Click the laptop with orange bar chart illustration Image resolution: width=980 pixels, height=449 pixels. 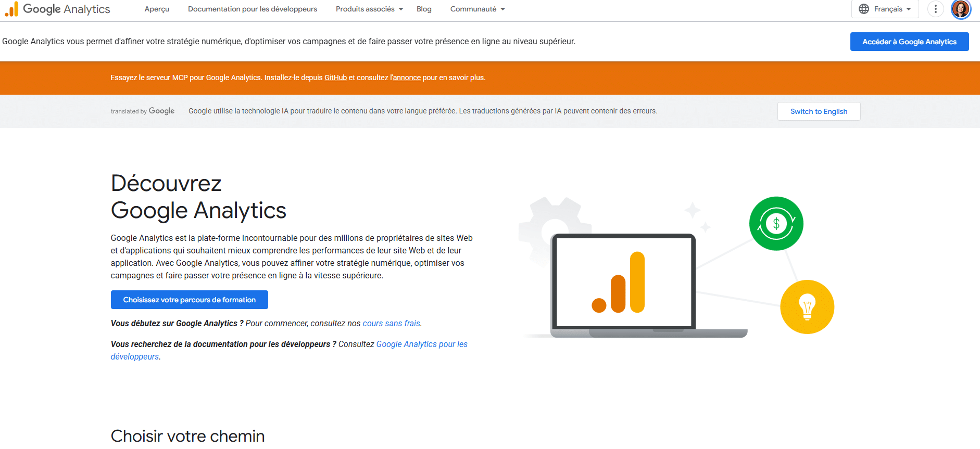[x=649, y=286]
